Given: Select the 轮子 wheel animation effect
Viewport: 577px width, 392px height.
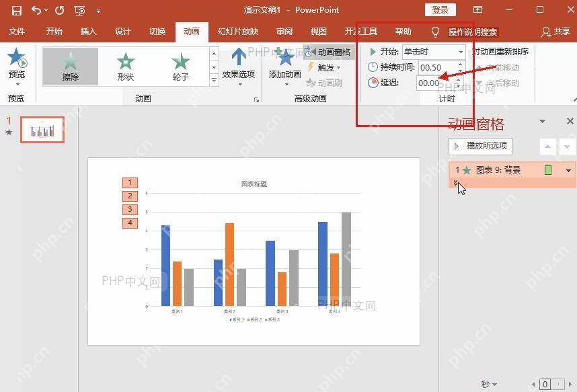Looking at the screenshot, I should click(x=181, y=67).
